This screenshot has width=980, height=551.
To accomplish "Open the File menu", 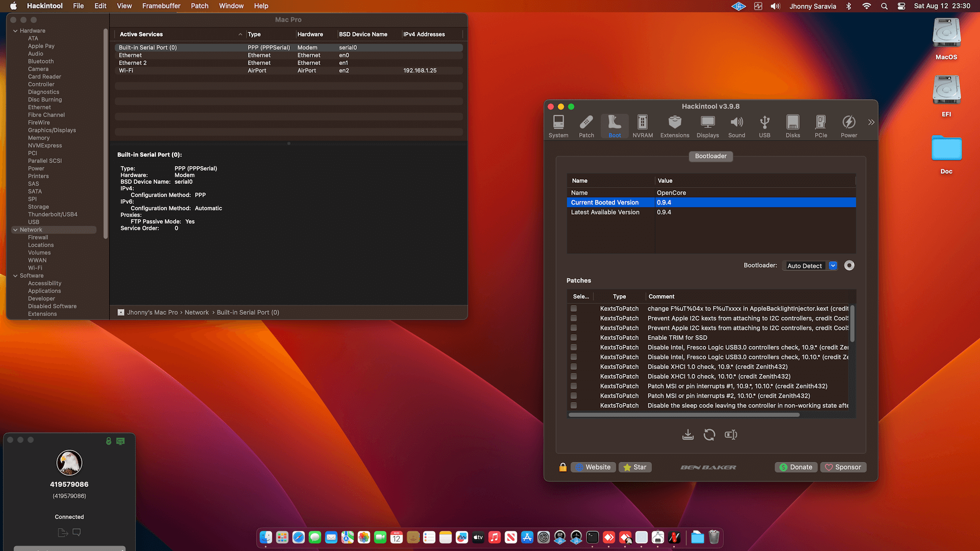I will point(78,6).
